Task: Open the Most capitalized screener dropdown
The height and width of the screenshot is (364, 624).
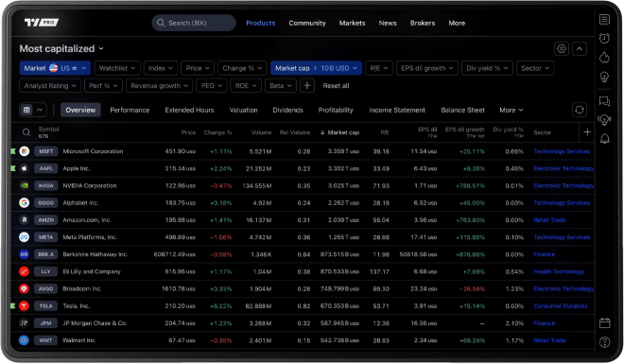Action: coord(61,48)
